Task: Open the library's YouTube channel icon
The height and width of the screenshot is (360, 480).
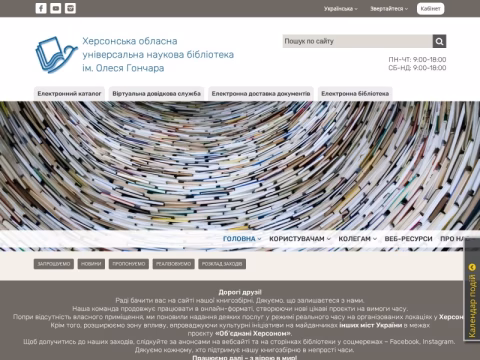Action: click(56, 8)
